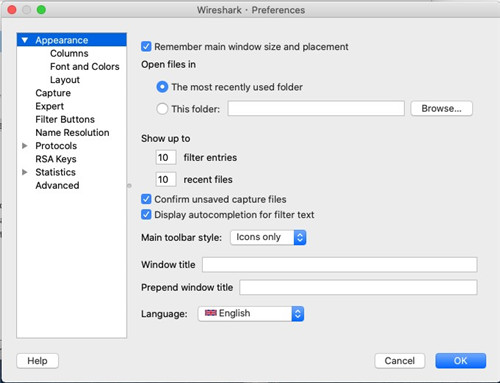Click the OK button
Image resolution: width=500 pixels, height=383 pixels.
tap(460, 361)
